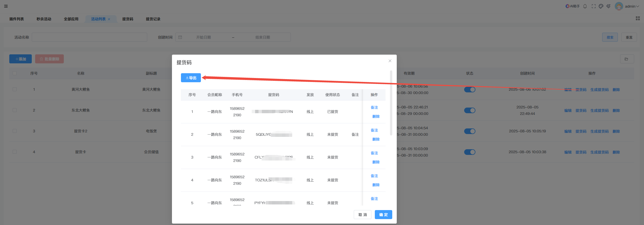Check the checkbox for row 提货卡2
Image resolution: width=644 pixels, height=225 pixels.
coord(15,131)
